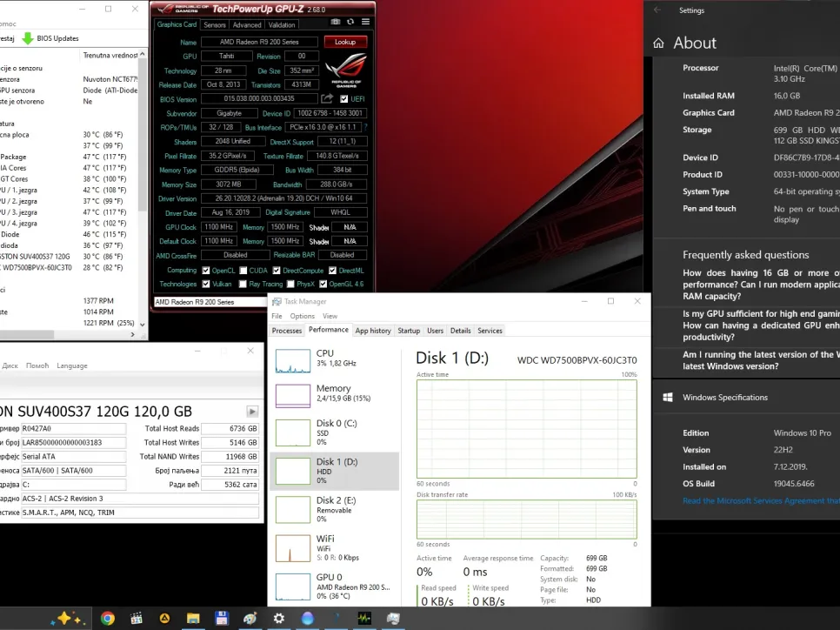The width and height of the screenshot is (840, 630).
Task: Click the Bus Interface question mark
Action: pos(365,127)
